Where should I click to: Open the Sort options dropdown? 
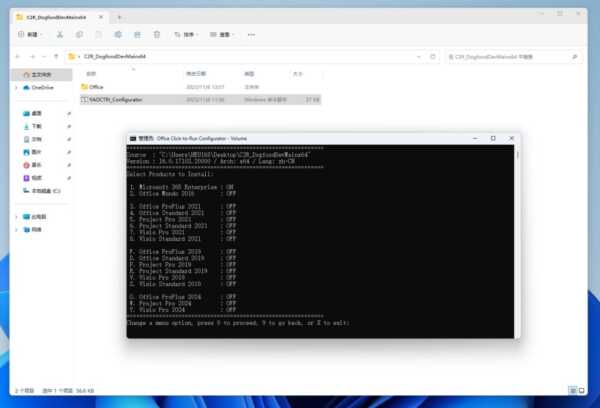(185, 34)
